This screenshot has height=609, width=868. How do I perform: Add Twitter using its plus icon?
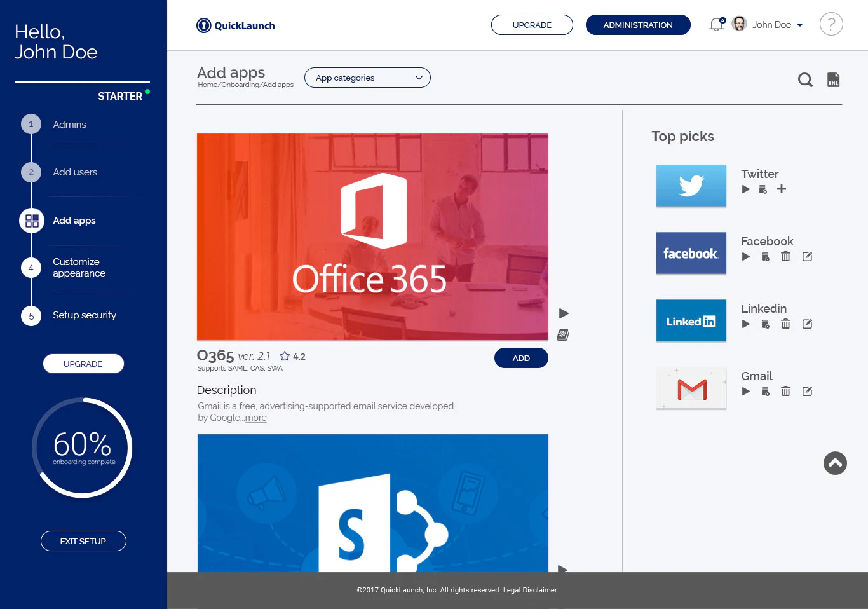click(x=782, y=189)
